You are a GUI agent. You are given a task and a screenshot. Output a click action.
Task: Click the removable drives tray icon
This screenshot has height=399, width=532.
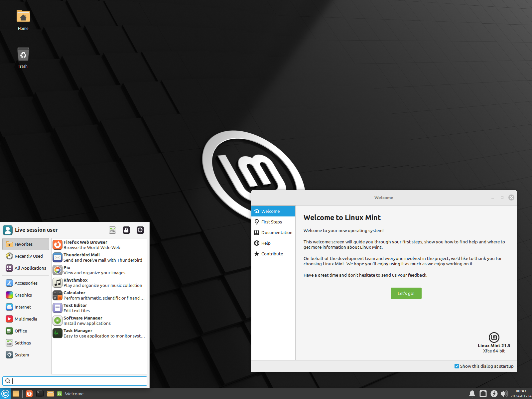[x=483, y=394]
